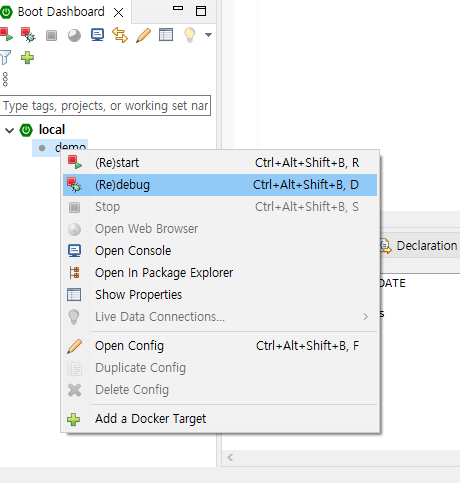Click the (Re)start toolbar icon
The height and width of the screenshot is (483, 460).
[6, 35]
